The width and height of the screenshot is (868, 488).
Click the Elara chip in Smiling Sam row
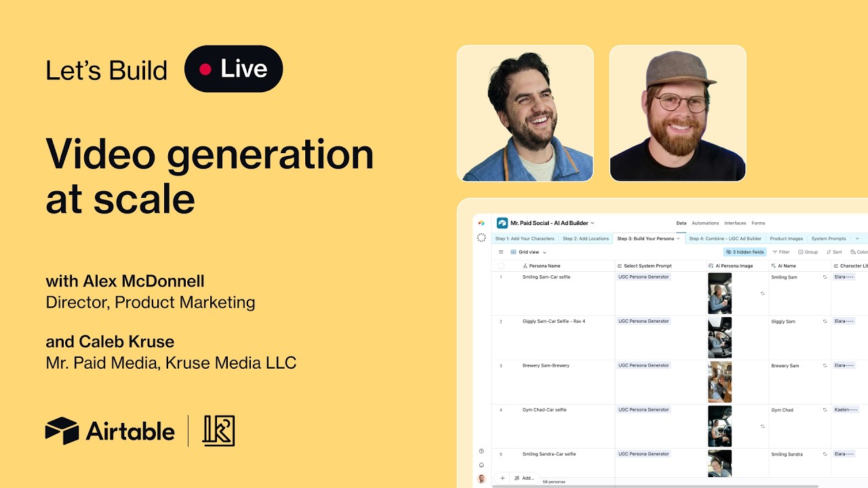tap(844, 277)
